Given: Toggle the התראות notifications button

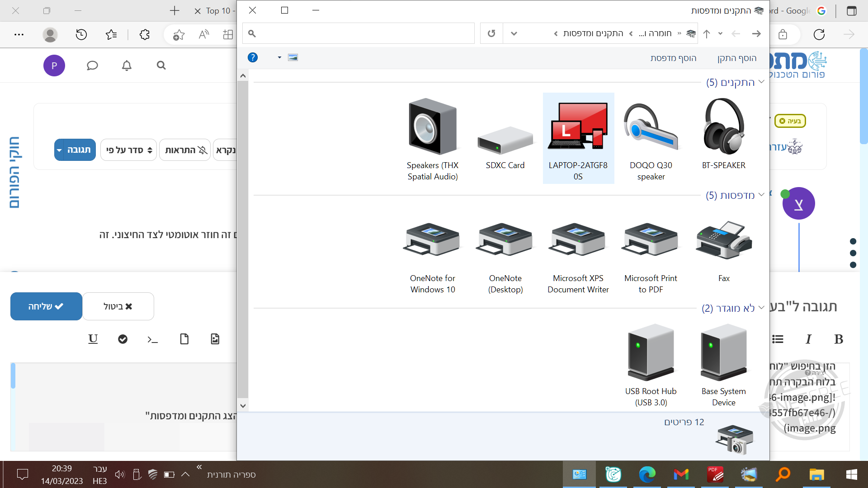Looking at the screenshot, I should point(185,150).
